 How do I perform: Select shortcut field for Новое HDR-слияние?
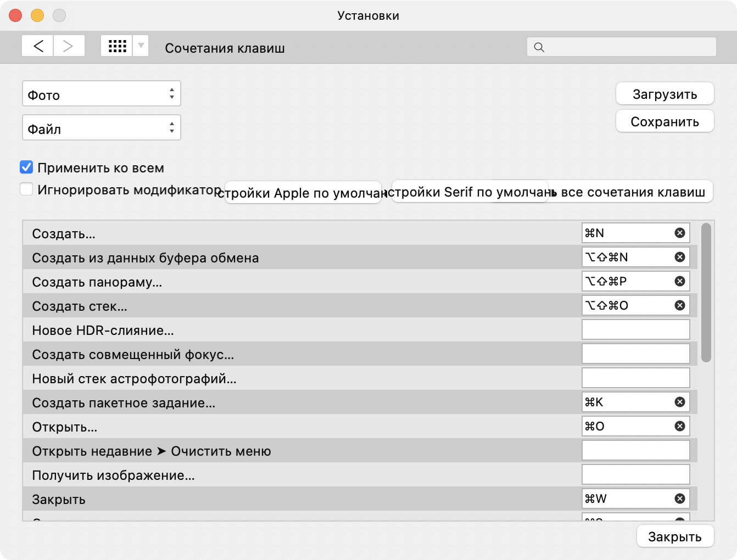[635, 330]
